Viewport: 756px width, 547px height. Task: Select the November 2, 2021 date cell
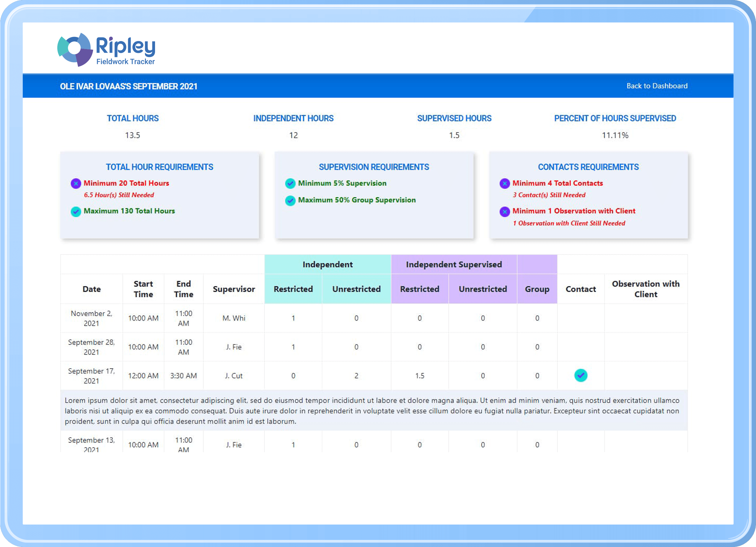tap(92, 318)
